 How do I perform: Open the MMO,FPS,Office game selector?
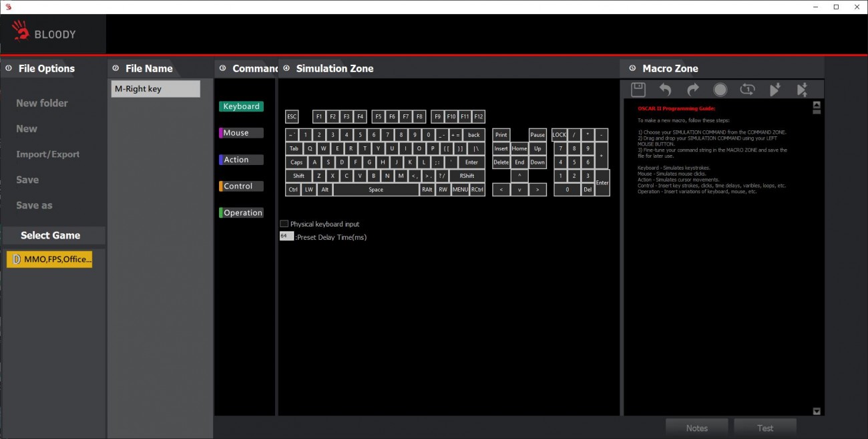tap(49, 259)
